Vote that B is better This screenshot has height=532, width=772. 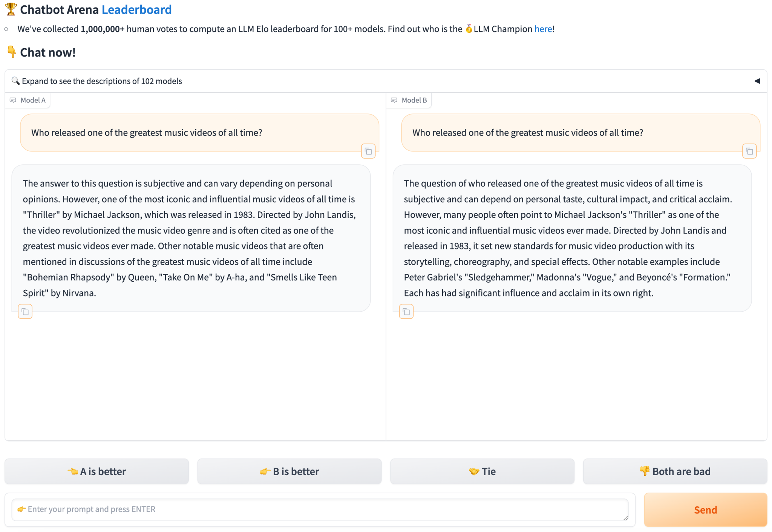289,471
